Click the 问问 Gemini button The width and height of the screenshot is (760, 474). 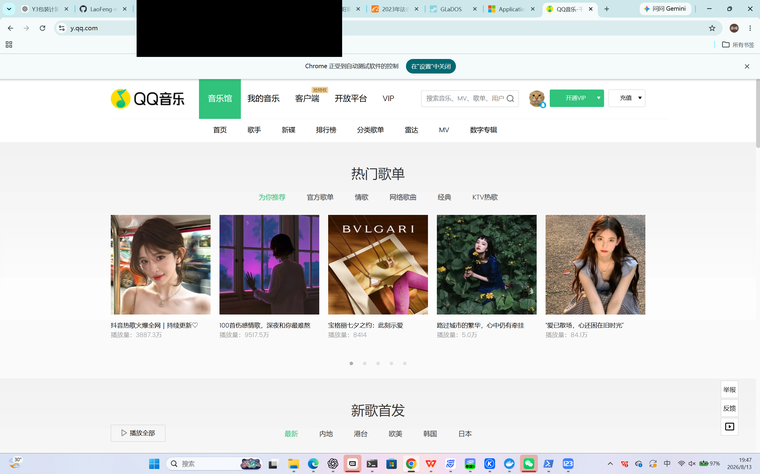coord(665,9)
